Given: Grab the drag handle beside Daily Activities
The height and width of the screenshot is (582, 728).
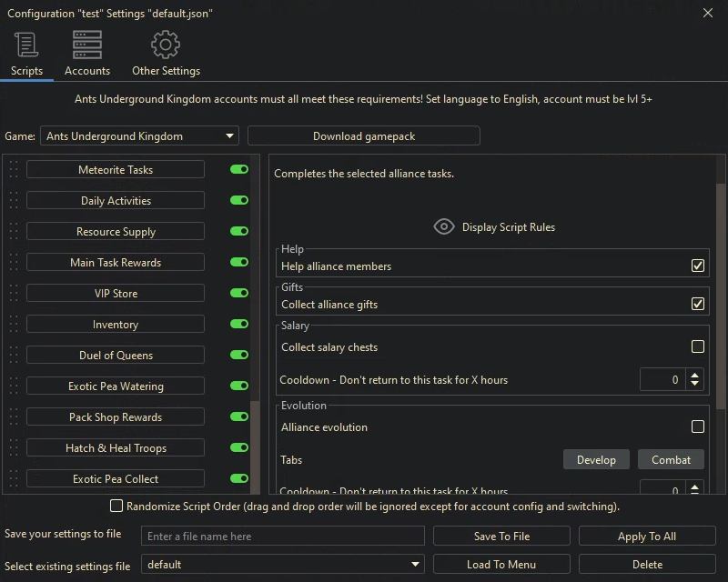Looking at the screenshot, I should (14, 200).
